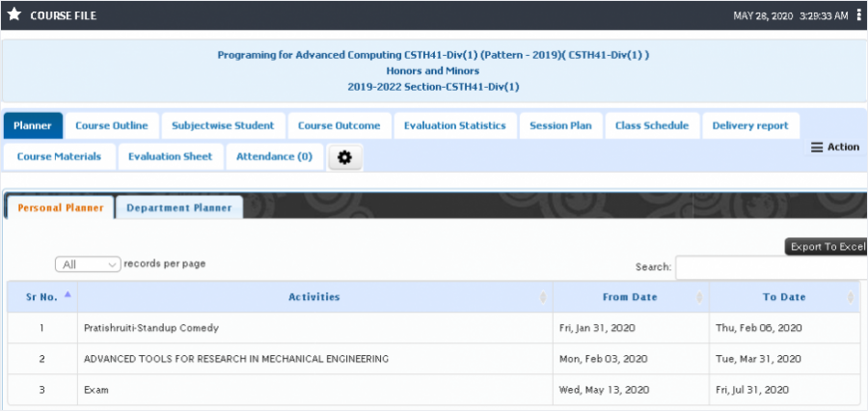868x411 pixels.
Task: Open the records per page dropdown
Action: (x=88, y=264)
